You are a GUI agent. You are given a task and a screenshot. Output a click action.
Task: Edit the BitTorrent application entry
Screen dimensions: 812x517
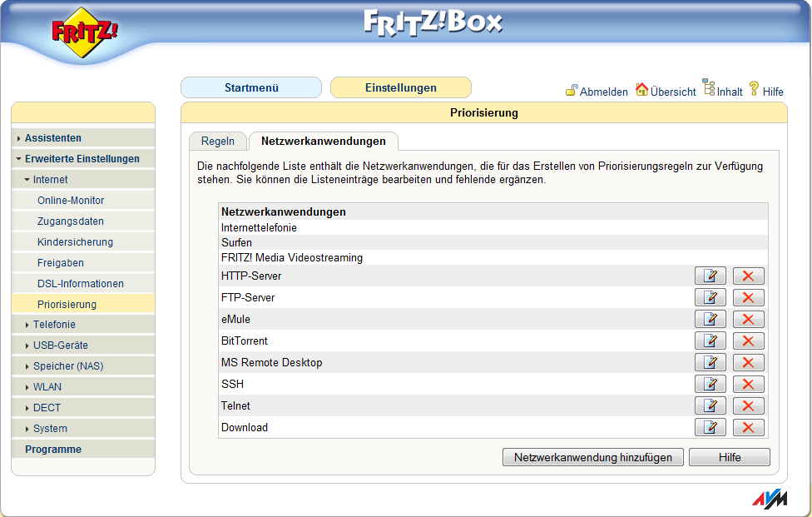(x=710, y=341)
